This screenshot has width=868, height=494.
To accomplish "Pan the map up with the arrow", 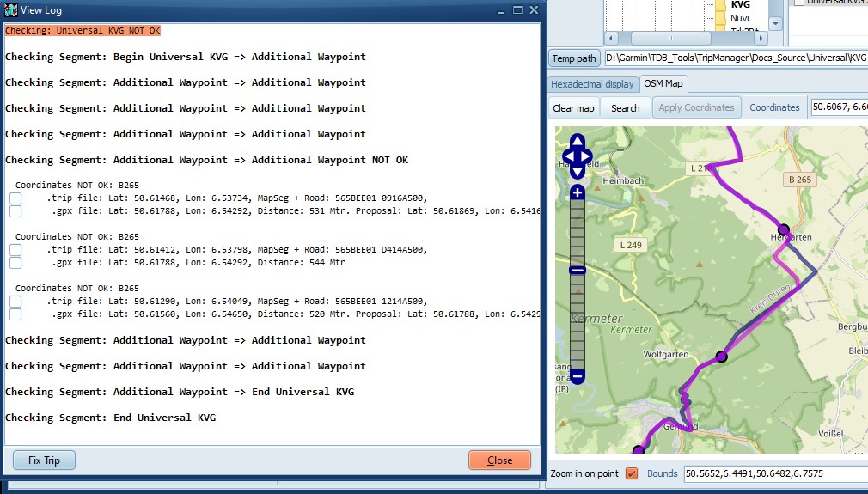I will point(578,143).
